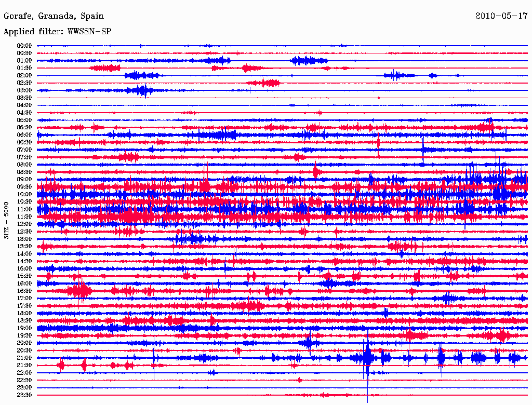Select the 23:00 time label

coord(24,388)
